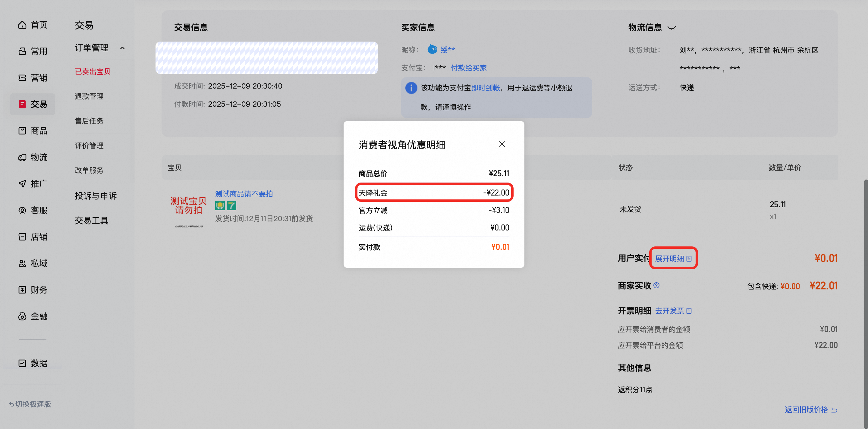Open the 测试商品请不要拍 product link
This screenshot has width=868, height=429.
(244, 194)
